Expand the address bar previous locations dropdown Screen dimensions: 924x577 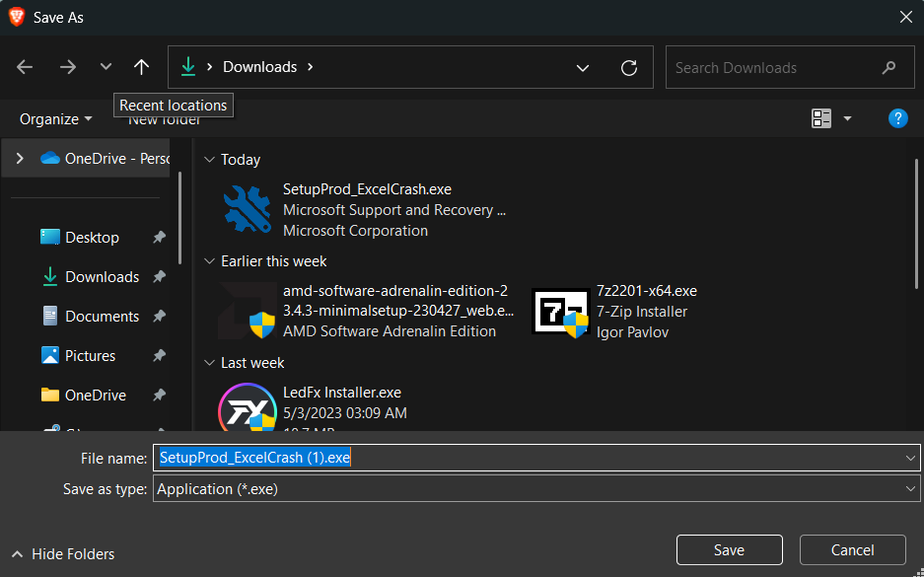(583, 67)
